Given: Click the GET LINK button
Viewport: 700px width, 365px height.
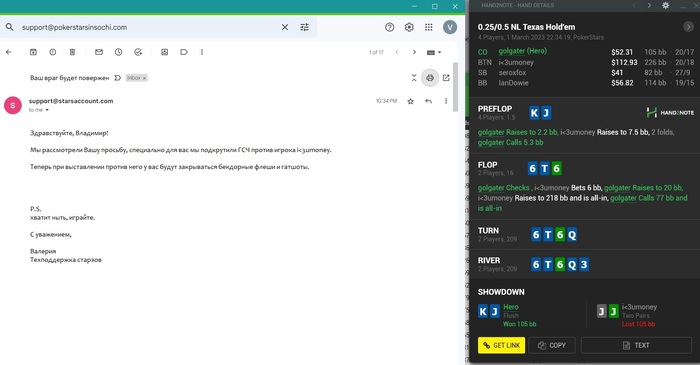Looking at the screenshot, I should coord(501,345).
